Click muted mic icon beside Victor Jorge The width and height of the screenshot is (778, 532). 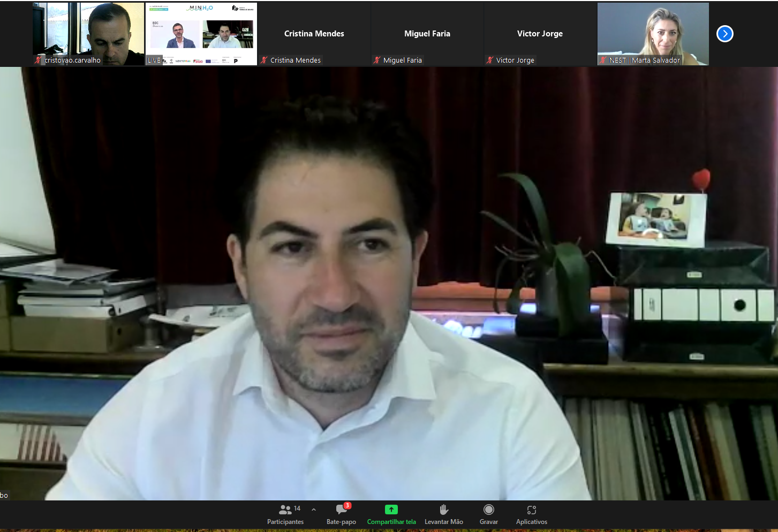pos(490,60)
